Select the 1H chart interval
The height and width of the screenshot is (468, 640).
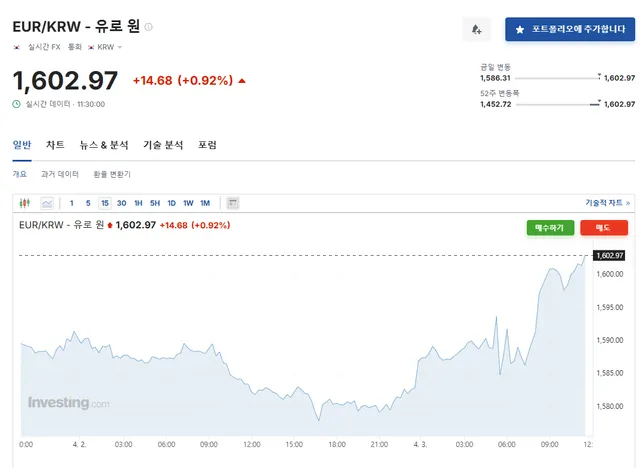138,203
